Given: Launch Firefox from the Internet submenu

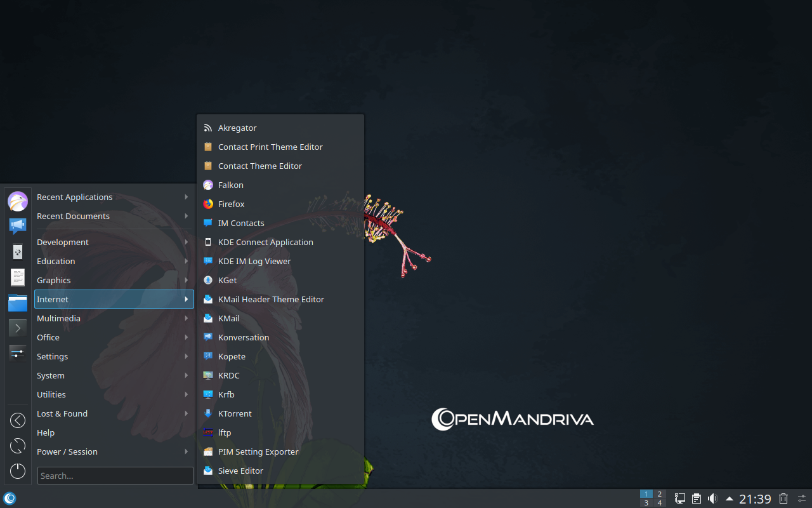Looking at the screenshot, I should (231, 204).
